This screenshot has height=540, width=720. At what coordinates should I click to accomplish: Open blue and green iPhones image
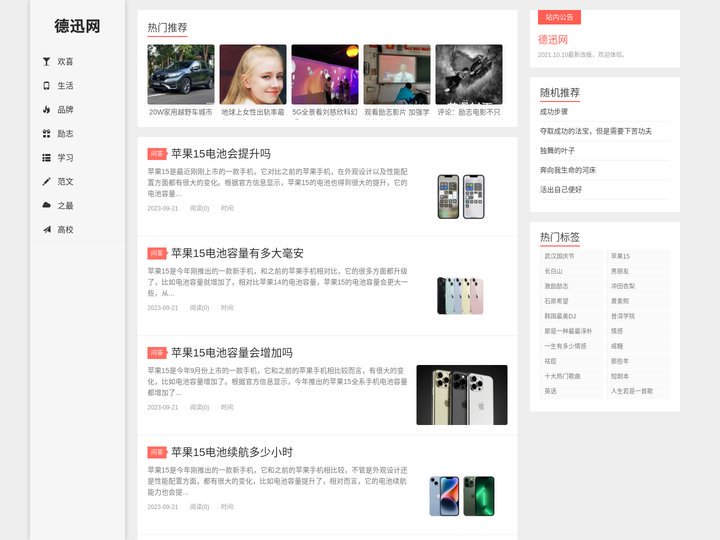(x=462, y=496)
